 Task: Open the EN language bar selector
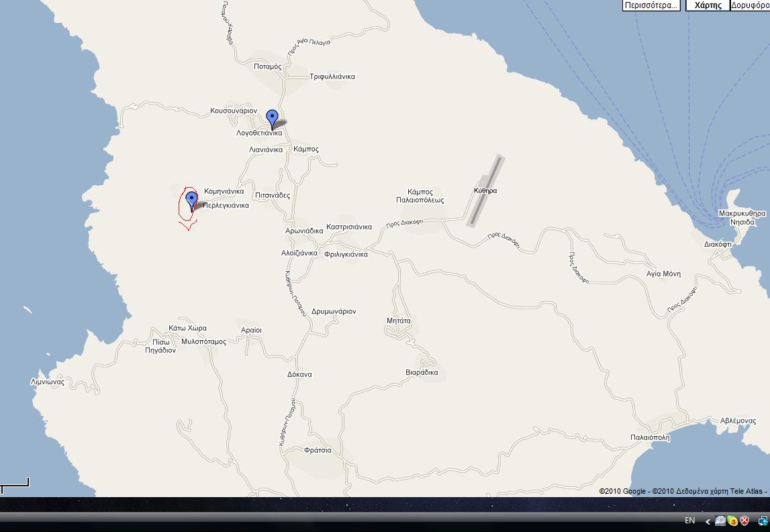pyautogui.click(x=689, y=521)
